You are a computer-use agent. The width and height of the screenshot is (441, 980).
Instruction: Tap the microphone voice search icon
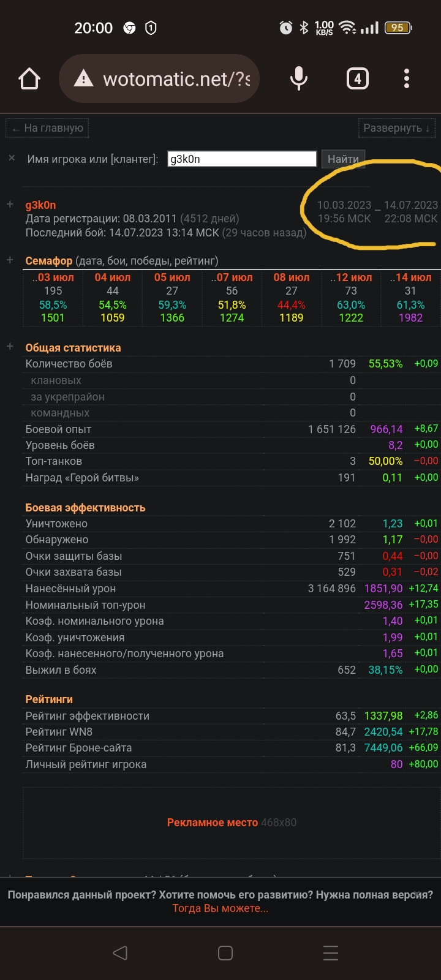coord(299,79)
